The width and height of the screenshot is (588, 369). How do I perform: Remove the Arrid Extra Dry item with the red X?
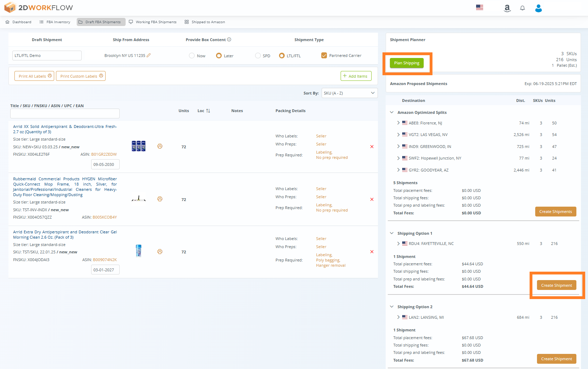coord(372,252)
